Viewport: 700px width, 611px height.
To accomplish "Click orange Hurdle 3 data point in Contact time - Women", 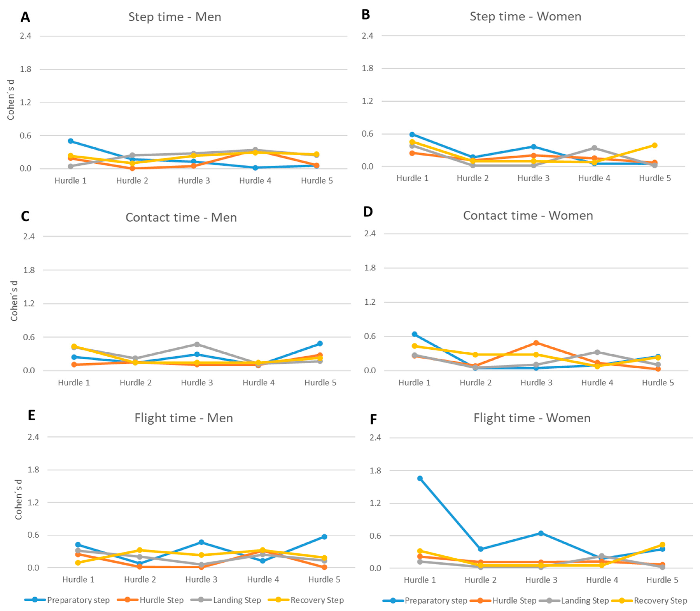I will pyautogui.click(x=536, y=343).
